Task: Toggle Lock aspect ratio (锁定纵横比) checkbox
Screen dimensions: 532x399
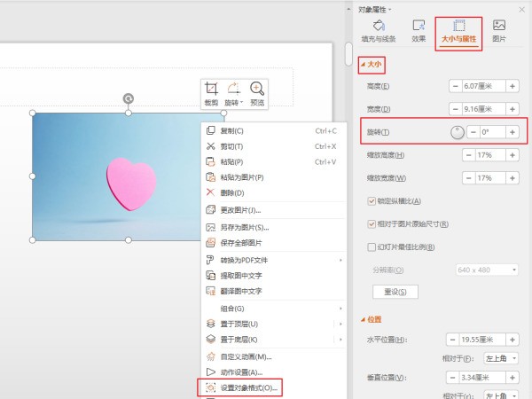Action: point(372,201)
